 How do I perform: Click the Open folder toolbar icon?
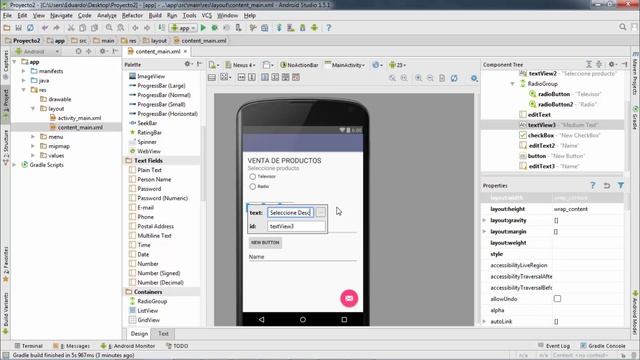(7, 28)
